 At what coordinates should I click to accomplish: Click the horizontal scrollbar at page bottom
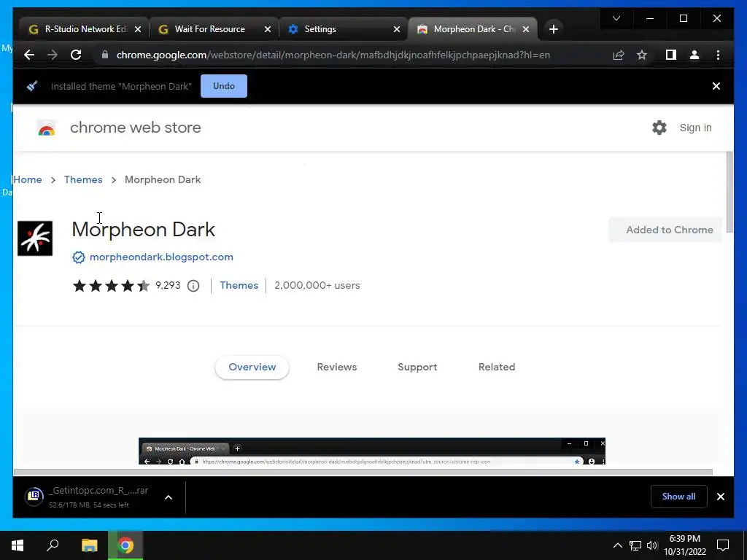point(363,472)
